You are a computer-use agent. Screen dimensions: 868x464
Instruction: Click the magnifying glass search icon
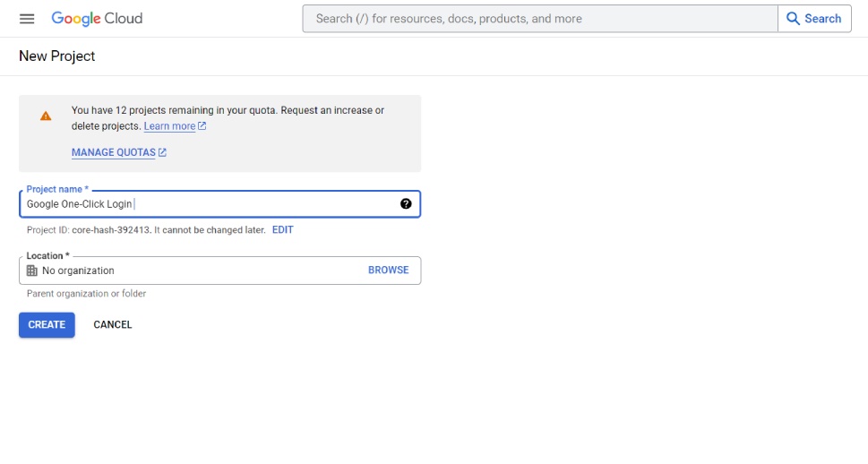click(793, 19)
